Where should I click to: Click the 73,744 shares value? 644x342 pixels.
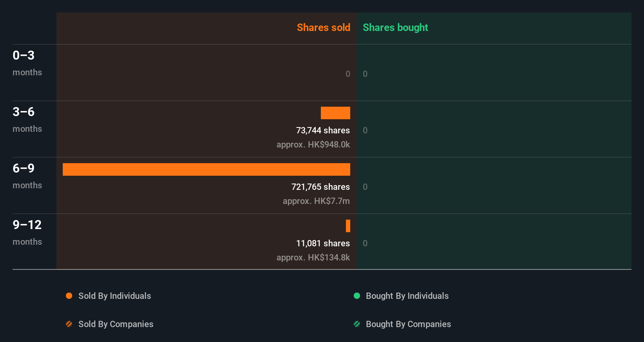[323, 130]
